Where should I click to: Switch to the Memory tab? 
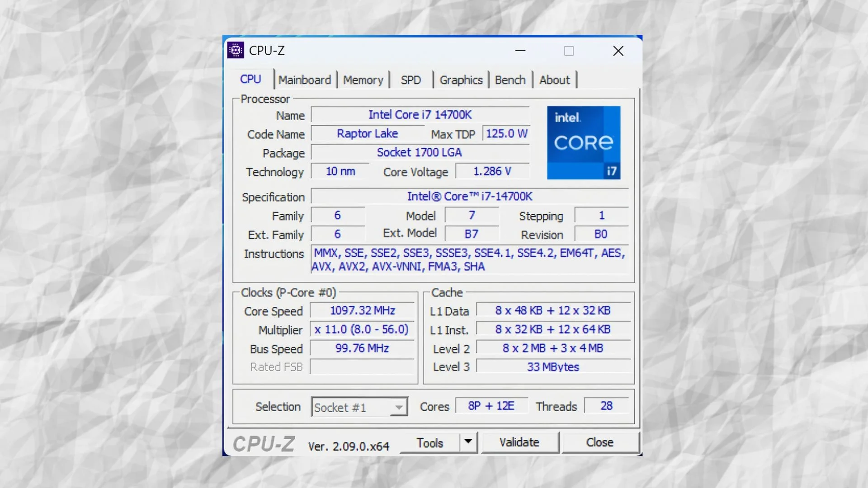point(363,80)
